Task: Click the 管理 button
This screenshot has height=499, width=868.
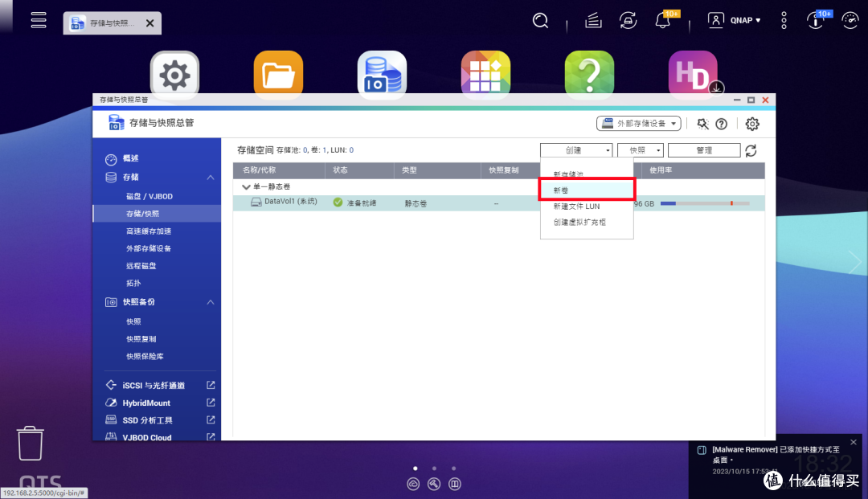Action: point(704,150)
